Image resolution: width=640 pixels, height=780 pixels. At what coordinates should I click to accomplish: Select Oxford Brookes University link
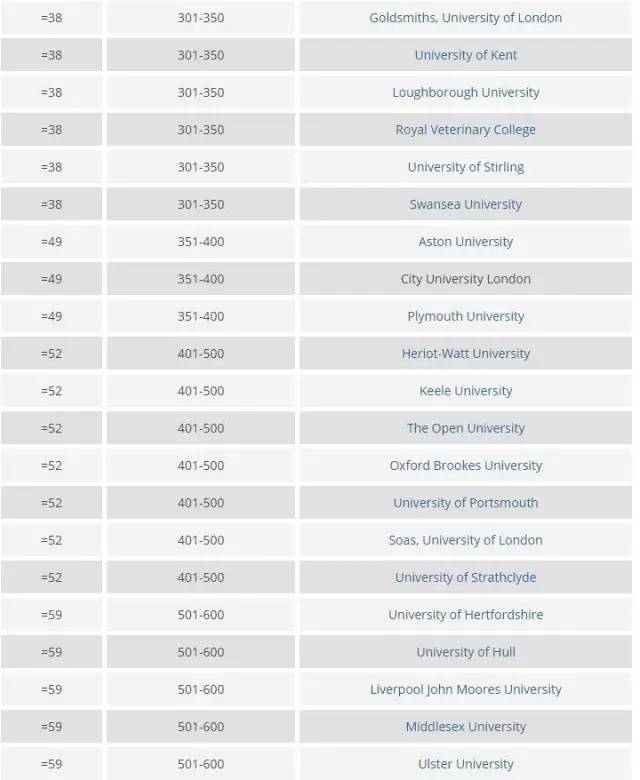click(x=465, y=465)
